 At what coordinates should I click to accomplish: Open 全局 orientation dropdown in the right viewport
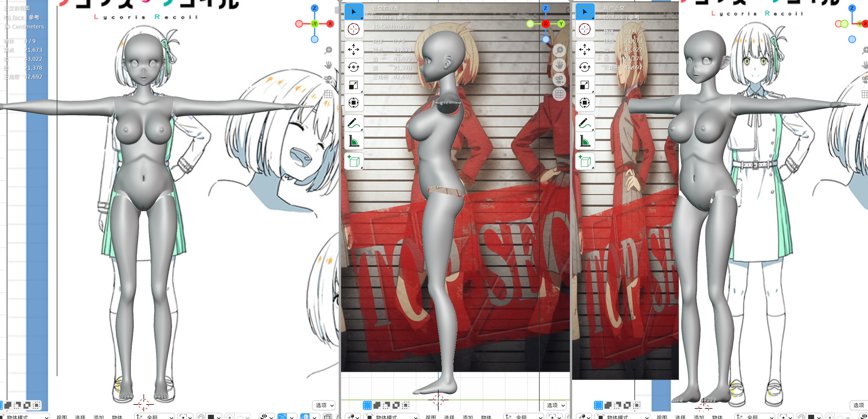(755, 417)
